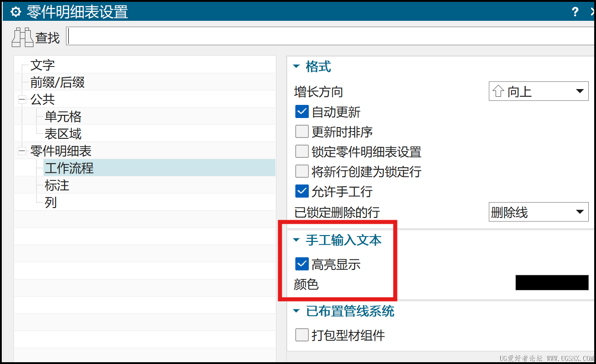Open the 已锁定删除的行 dropdown
This screenshot has height=364, width=596.
pyautogui.click(x=539, y=212)
